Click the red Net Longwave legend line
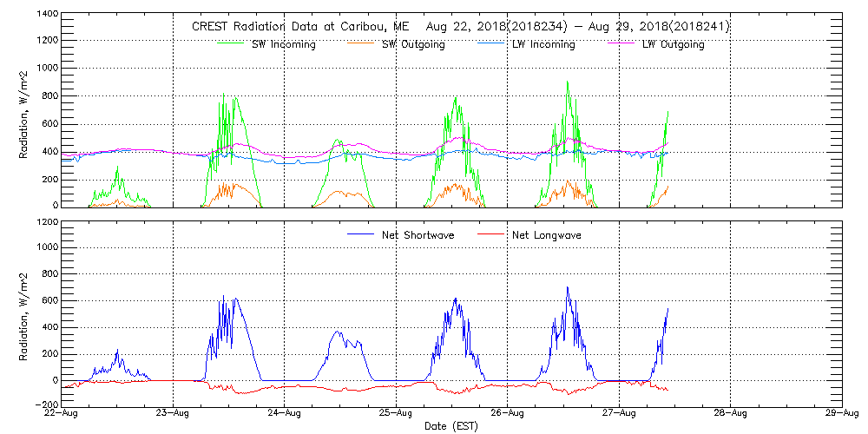Image resolution: width=868 pixels, height=434 pixels. (x=493, y=234)
